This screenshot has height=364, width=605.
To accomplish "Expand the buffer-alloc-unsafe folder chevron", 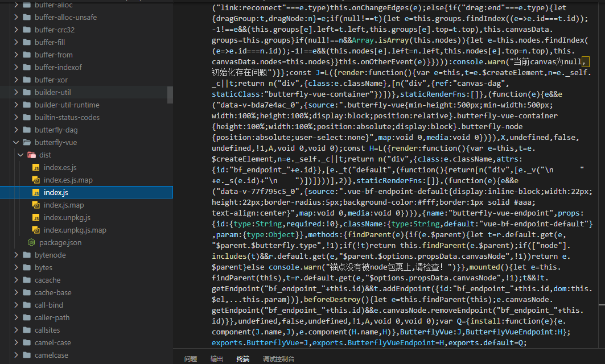I will pos(16,18).
